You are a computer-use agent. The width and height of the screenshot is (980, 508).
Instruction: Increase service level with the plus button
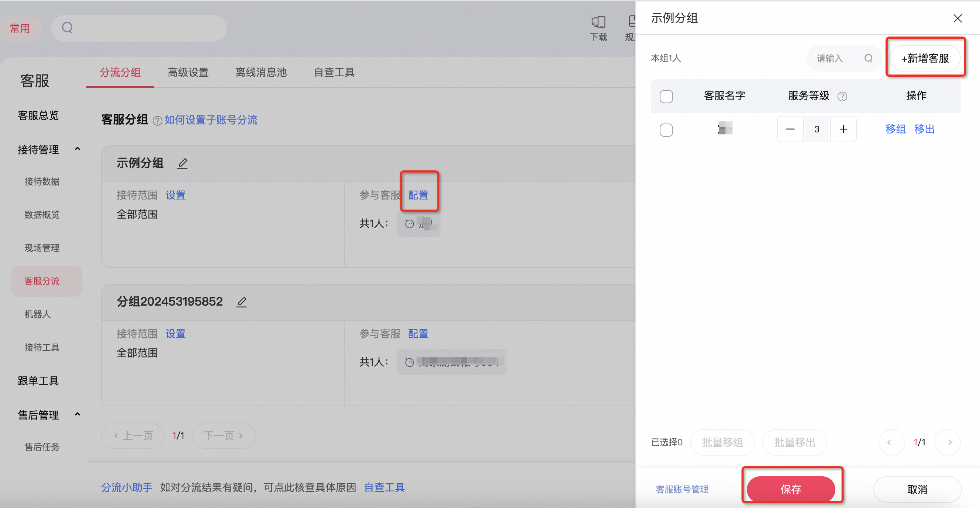843,129
